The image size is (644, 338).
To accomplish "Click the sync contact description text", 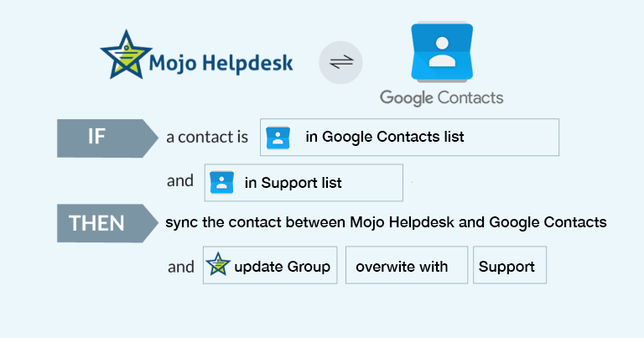I will coord(386,223).
